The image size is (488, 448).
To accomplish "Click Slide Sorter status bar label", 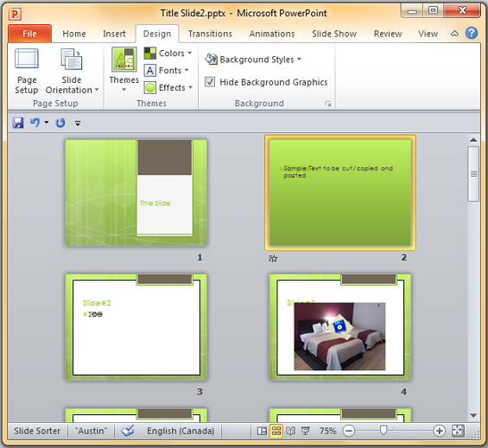I will click(x=37, y=431).
